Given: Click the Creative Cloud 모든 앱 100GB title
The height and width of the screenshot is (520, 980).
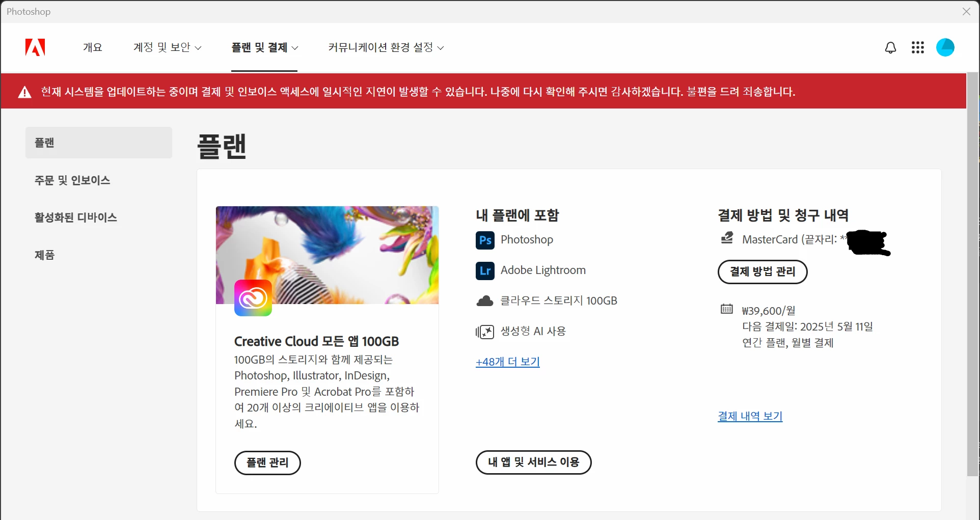Looking at the screenshot, I should click(x=316, y=341).
